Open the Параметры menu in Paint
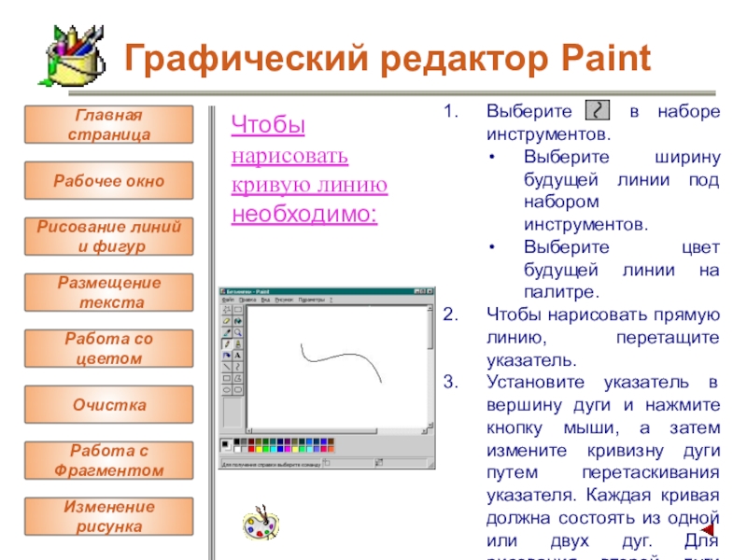The image size is (747, 560). click(312, 300)
